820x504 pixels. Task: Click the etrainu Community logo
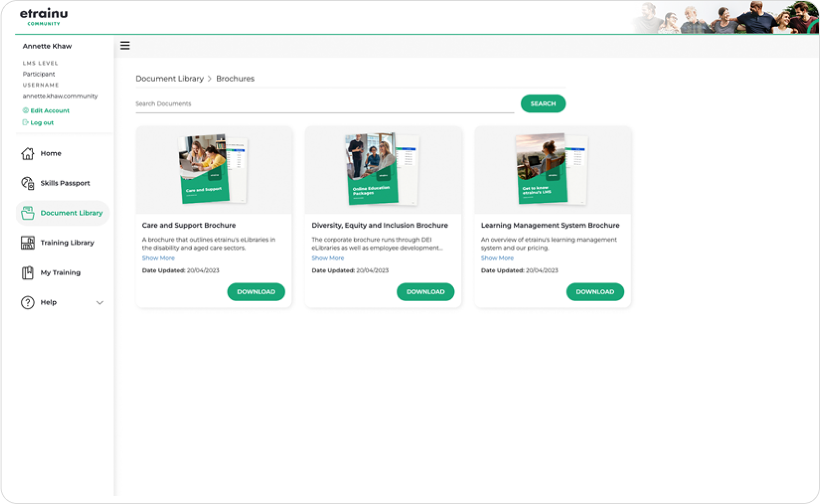pyautogui.click(x=44, y=16)
